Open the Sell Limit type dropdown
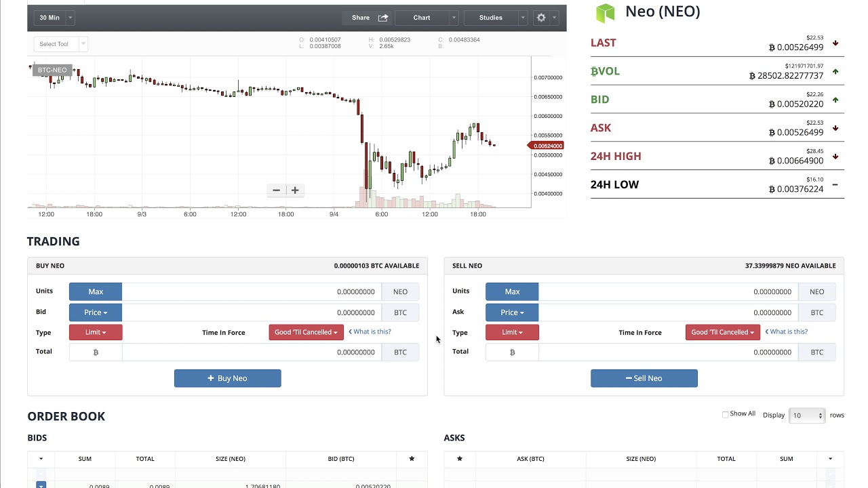This screenshot has height=488, width=868. pyautogui.click(x=512, y=332)
